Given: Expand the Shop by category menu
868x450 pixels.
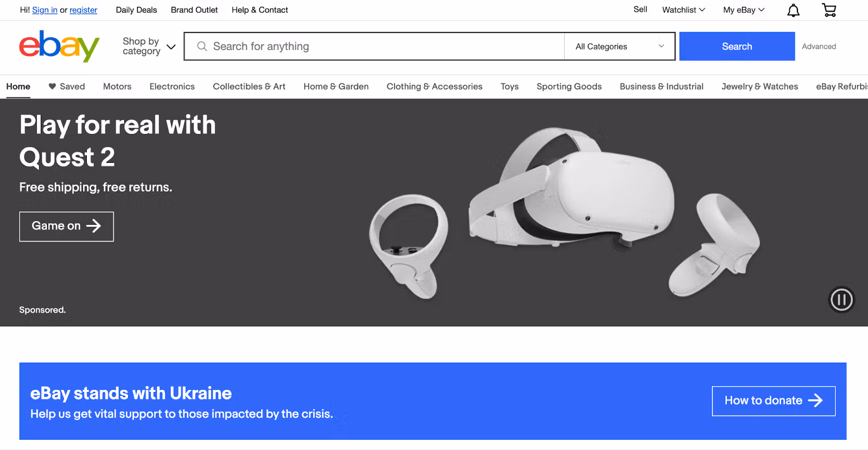Looking at the screenshot, I should tap(149, 46).
